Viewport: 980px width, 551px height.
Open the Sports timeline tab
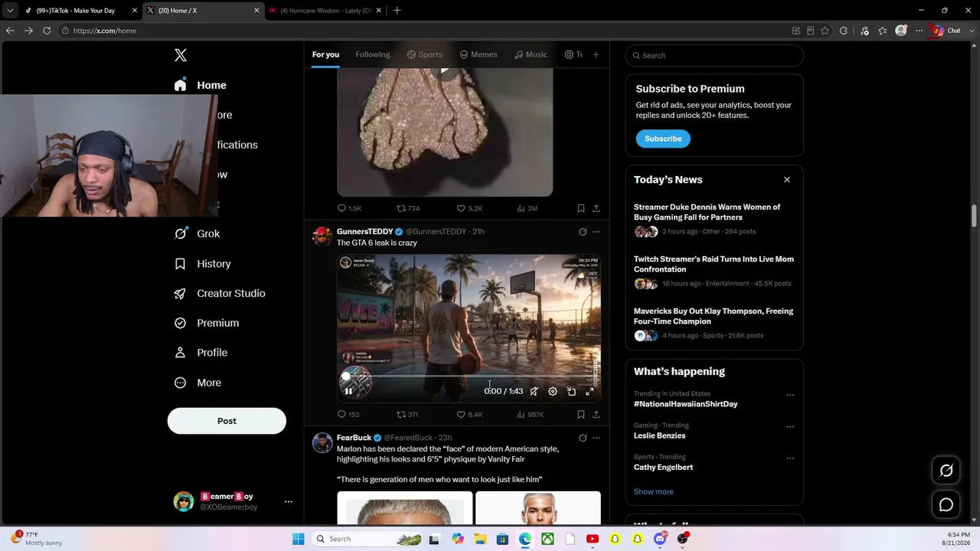(x=425, y=54)
